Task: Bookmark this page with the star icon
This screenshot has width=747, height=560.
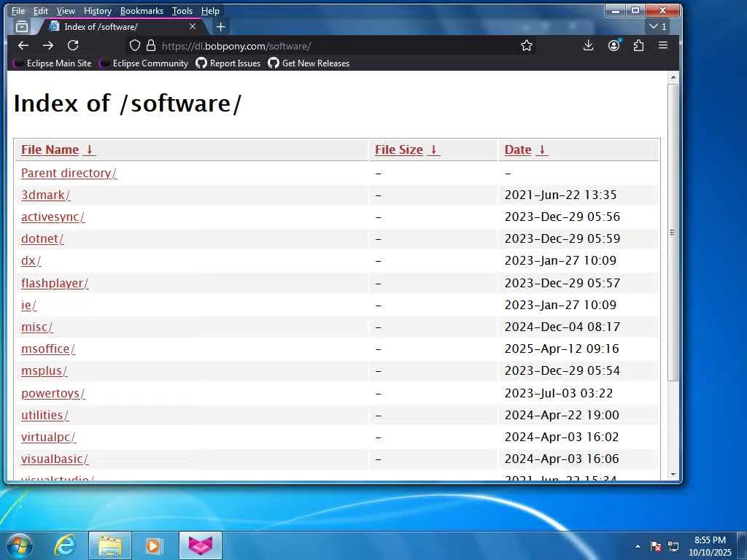Action: point(527,46)
